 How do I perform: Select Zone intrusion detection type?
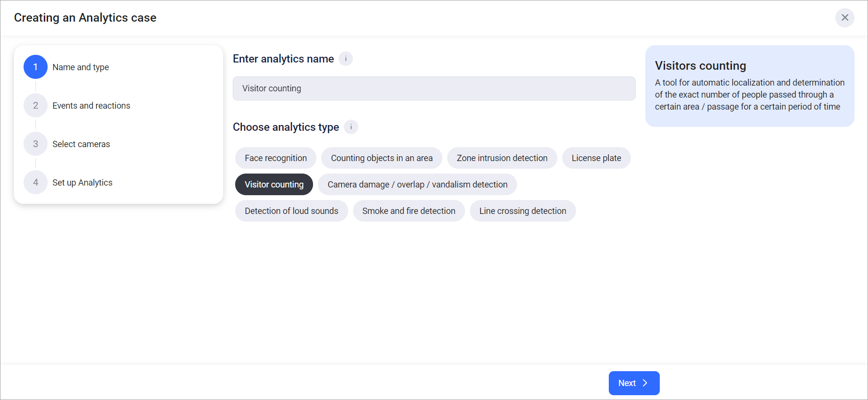(502, 158)
